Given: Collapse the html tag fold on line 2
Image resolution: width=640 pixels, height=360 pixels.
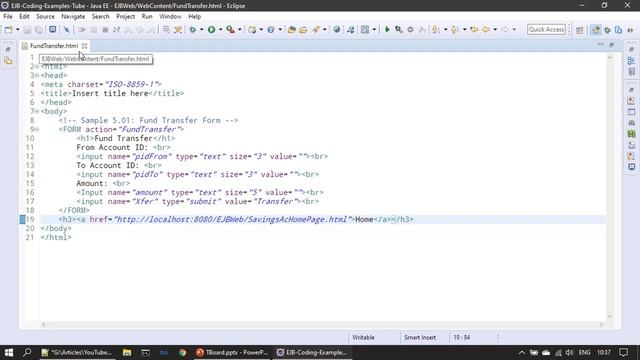Looking at the screenshot, I should coord(37,67).
